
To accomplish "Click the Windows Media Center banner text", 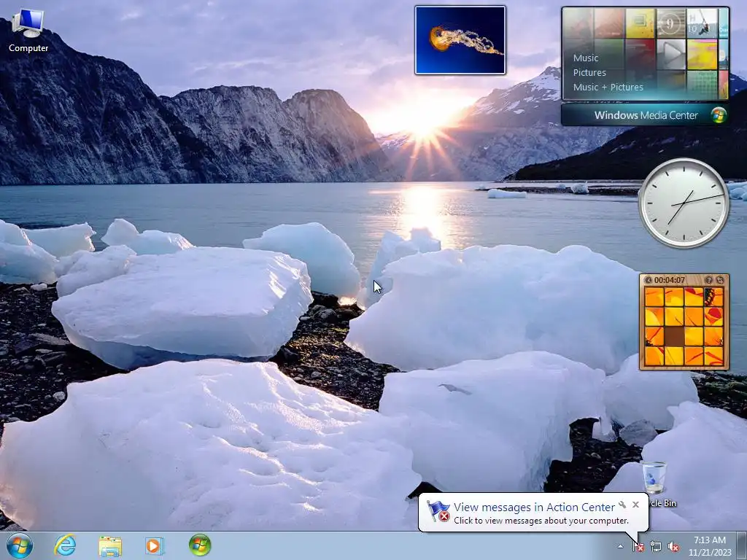I will tap(646, 115).
